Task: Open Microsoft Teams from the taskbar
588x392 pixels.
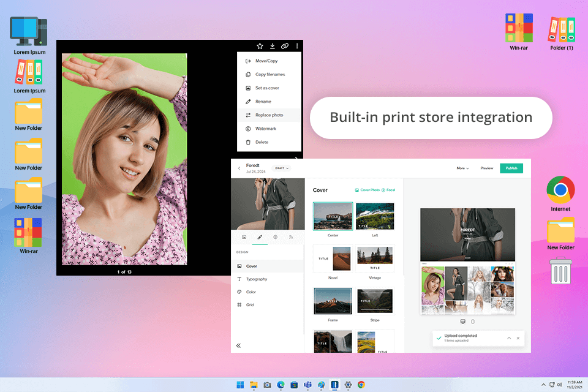Action: [x=307, y=385]
